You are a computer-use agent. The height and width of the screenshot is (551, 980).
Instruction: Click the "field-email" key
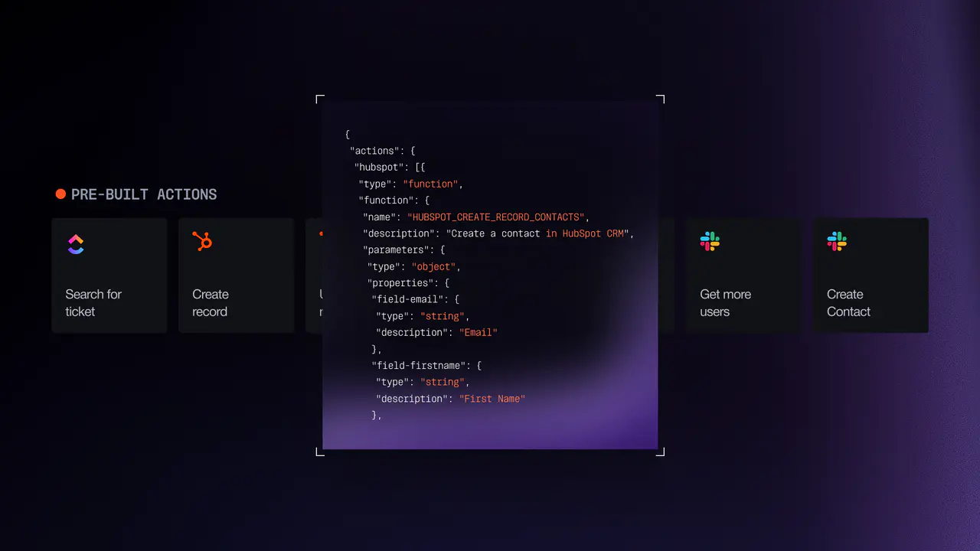point(407,299)
